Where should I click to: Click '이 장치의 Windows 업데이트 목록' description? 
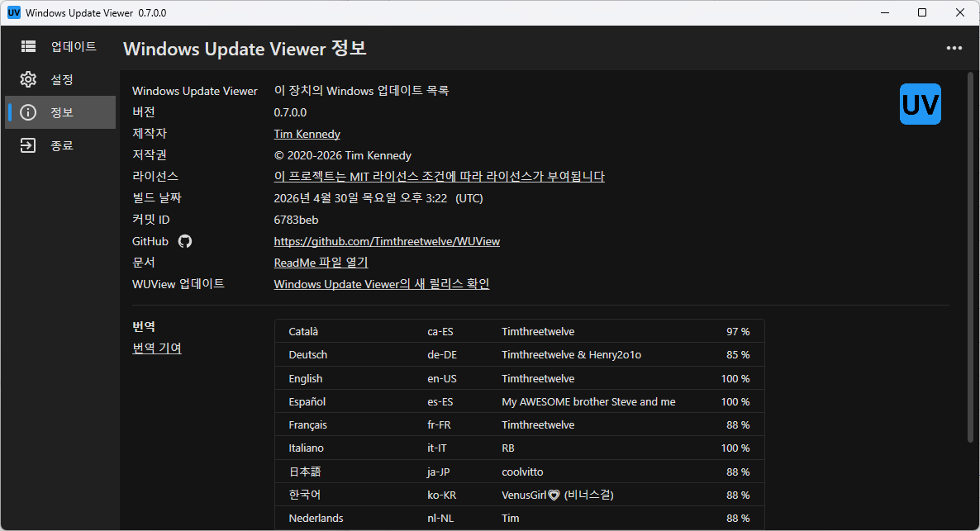pyautogui.click(x=361, y=91)
